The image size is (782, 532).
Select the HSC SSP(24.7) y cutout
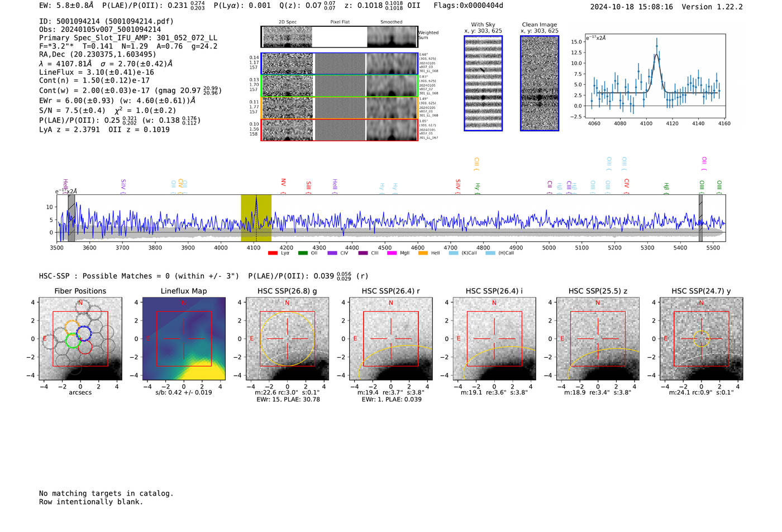701,338
